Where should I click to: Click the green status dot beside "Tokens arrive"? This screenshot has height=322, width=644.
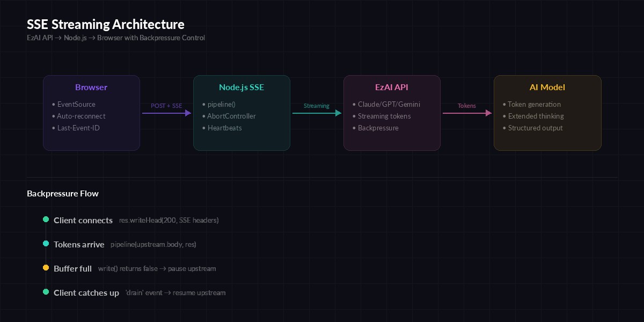46,243
